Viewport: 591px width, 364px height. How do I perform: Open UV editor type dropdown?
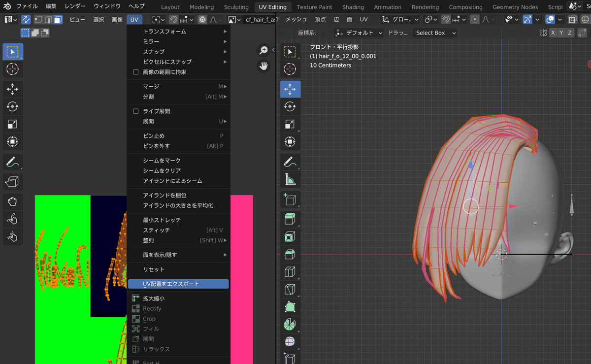click(11, 20)
